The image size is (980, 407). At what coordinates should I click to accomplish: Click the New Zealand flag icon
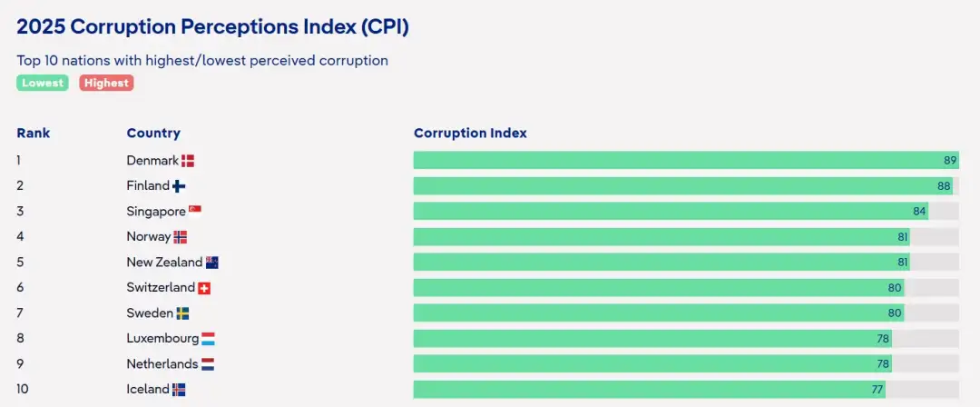click(x=212, y=263)
